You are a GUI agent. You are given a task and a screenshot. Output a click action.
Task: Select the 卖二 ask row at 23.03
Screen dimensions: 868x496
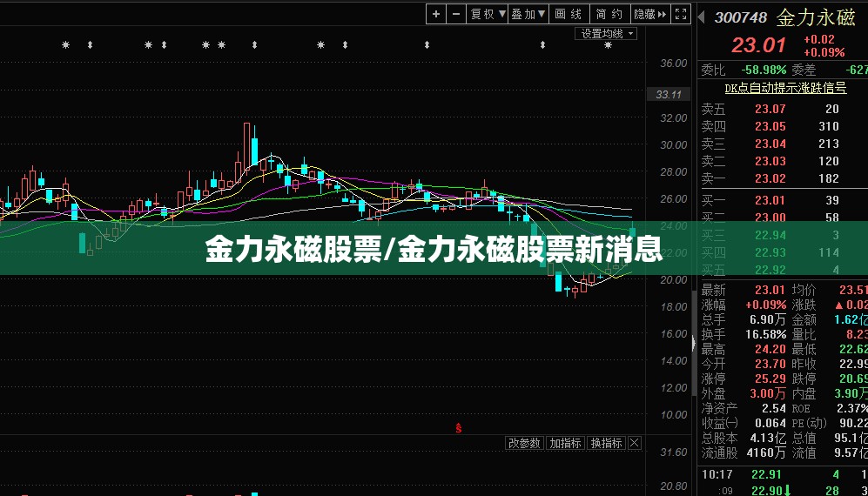(x=782, y=161)
